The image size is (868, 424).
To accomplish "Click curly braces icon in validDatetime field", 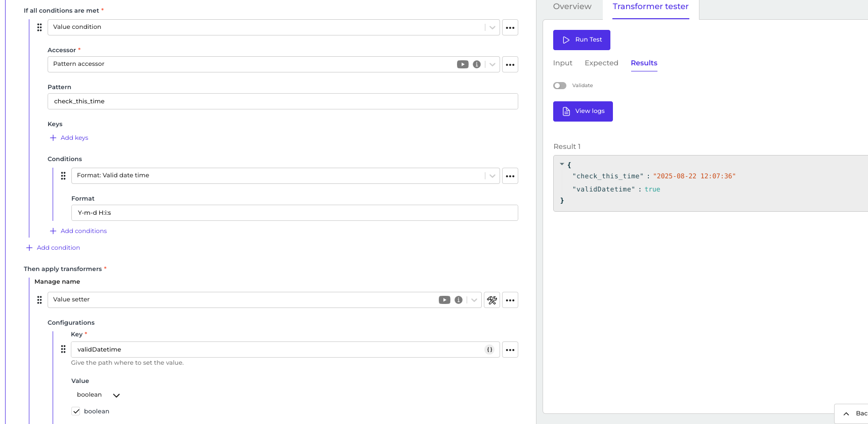I will 489,350.
